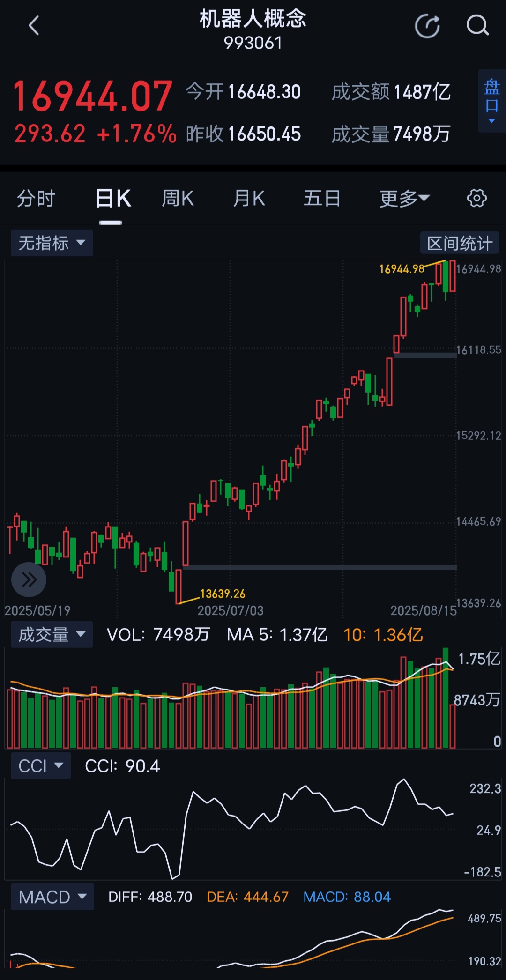
Task: Tap the MA 5: 1.37亿 reading
Action: tap(277, 634)
